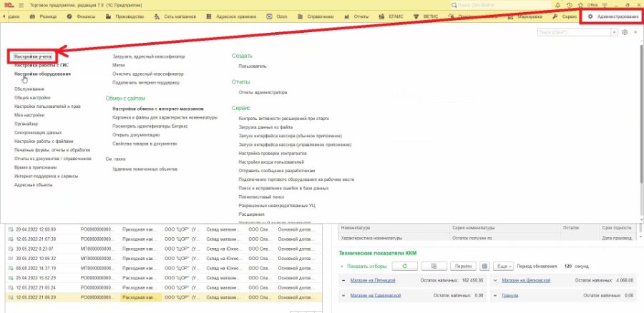Open Органайзер
Screen dimensions: 644x313
click(26, 124)
